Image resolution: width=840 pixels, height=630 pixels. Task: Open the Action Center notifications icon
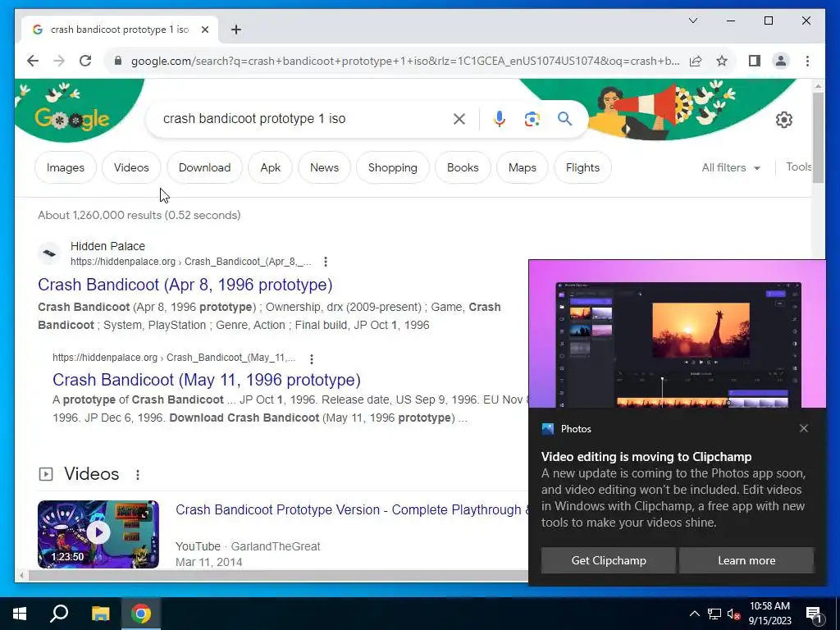pos(814,614)
